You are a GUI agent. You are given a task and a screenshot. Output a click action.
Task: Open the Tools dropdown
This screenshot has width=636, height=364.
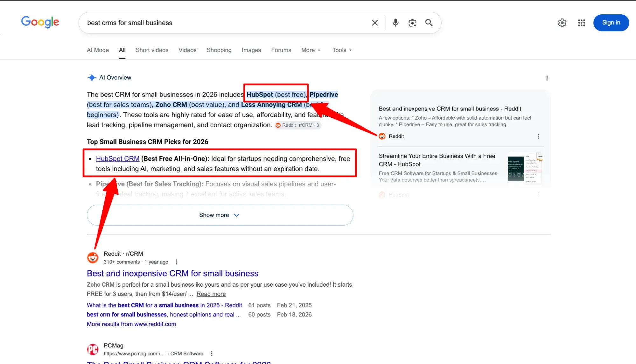click(342, 50)
